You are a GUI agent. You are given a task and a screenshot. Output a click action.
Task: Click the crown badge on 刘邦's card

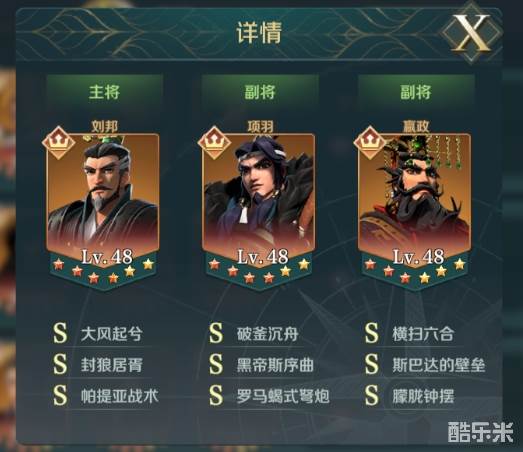(x=59, y=142)
